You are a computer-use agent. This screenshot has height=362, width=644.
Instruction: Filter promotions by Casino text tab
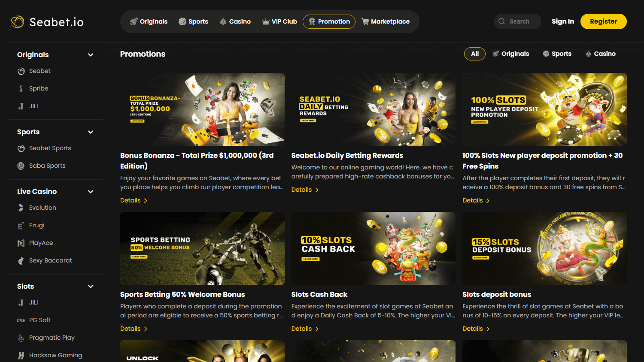tap(605, 54)
